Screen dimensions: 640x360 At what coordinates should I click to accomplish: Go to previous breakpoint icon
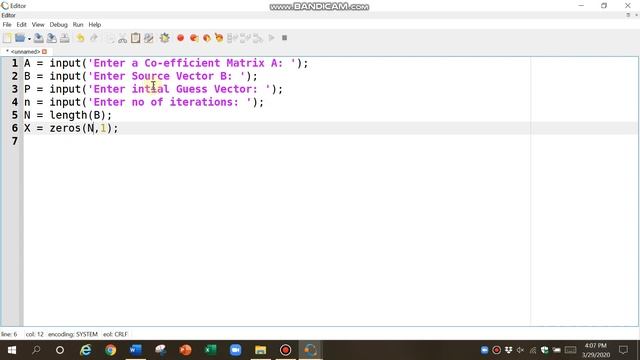coord(207,38)
